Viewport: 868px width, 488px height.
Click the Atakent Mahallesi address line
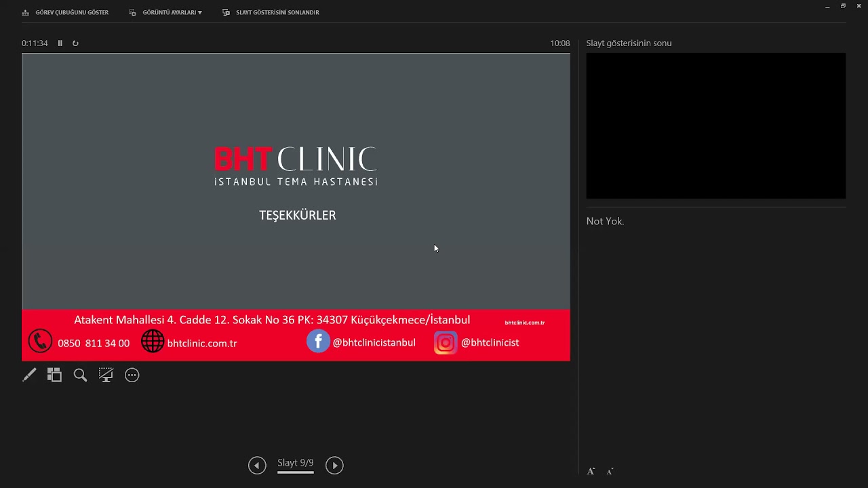click(272, 320)
